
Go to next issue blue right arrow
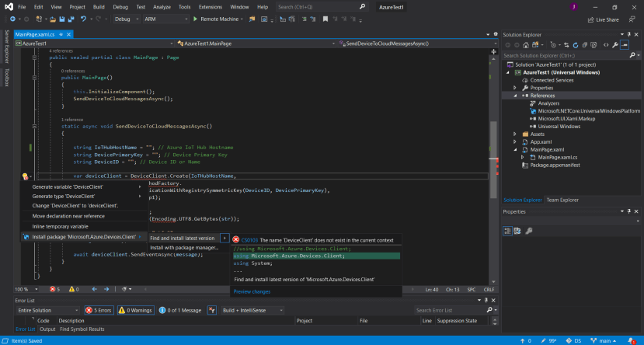(x=106, y=289)
